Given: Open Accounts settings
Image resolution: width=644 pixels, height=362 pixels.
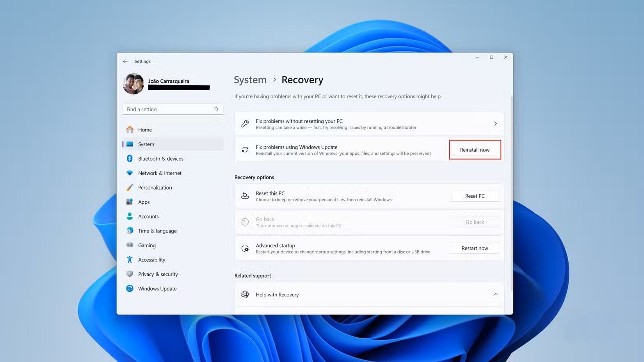Looking at the screenshot, I should click(148, 216).
